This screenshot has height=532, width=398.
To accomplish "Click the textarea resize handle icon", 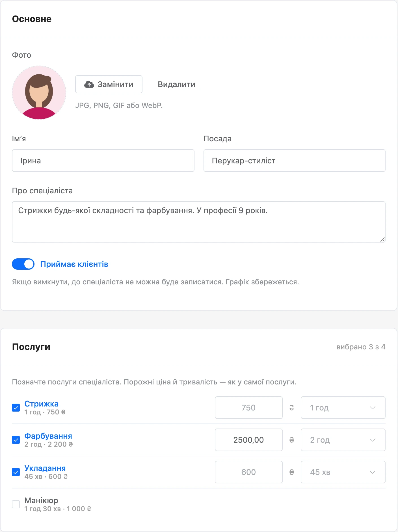I will [x=382, y=239].
